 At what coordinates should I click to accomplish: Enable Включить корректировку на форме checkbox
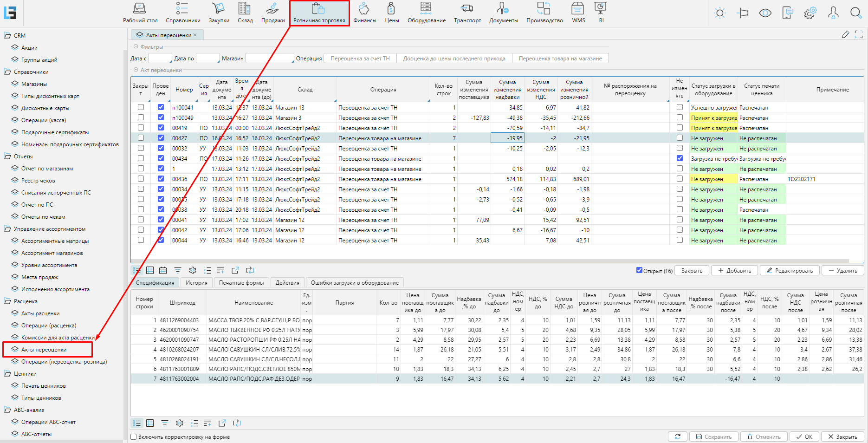(134, 437)
